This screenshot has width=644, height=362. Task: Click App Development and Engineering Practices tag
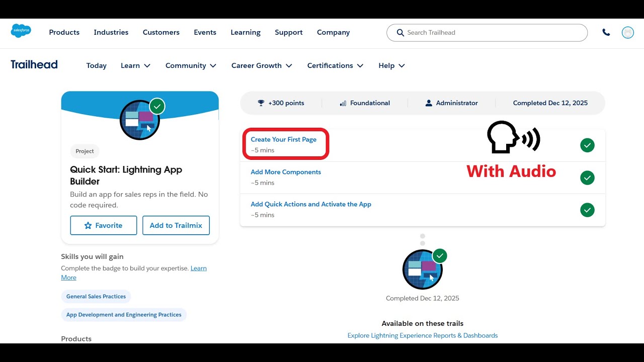124,315
